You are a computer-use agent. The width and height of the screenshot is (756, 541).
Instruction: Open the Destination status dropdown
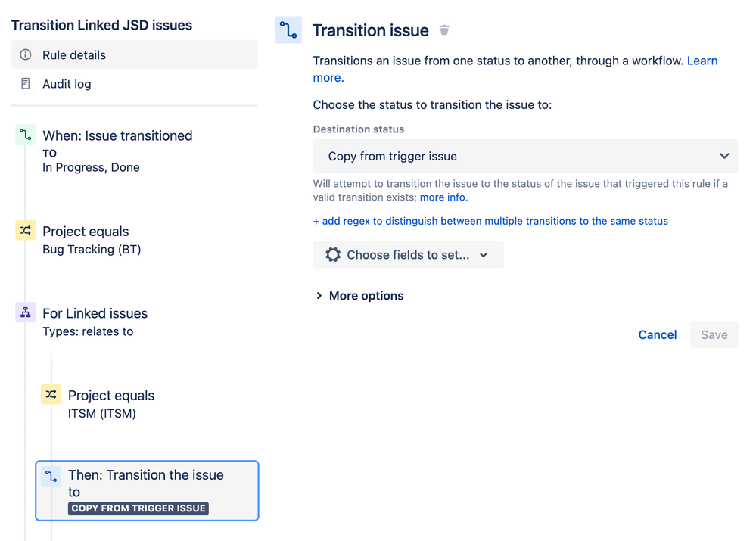point(525,157)
